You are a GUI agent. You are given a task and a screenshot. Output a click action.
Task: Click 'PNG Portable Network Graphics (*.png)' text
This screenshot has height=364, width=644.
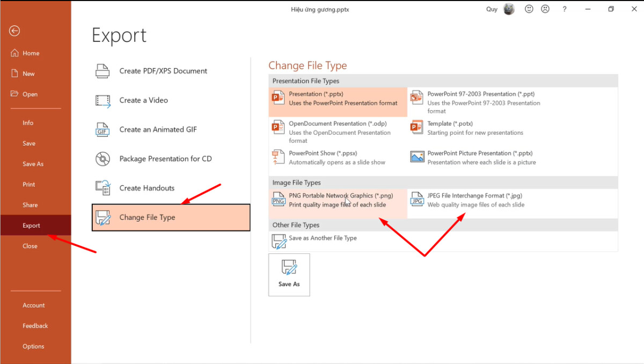[341, 195]
